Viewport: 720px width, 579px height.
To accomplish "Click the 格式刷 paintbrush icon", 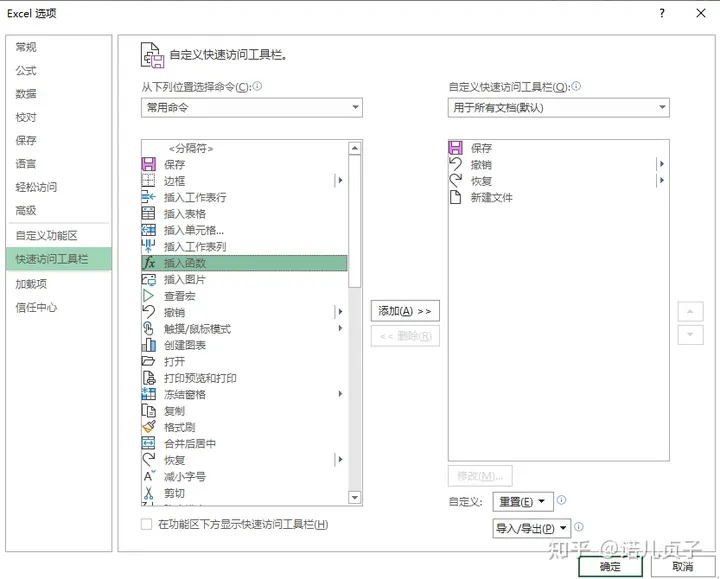I will [x=148, y=427].
